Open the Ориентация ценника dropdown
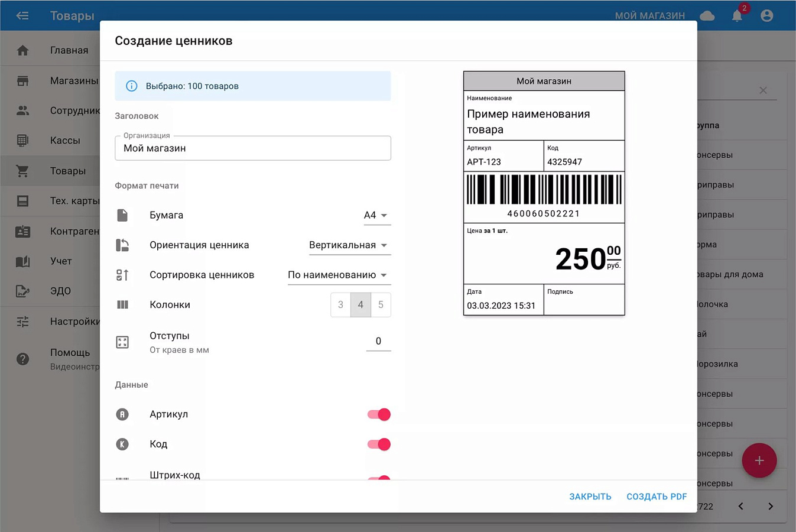 pyautogui.click(x=349, y=245)
